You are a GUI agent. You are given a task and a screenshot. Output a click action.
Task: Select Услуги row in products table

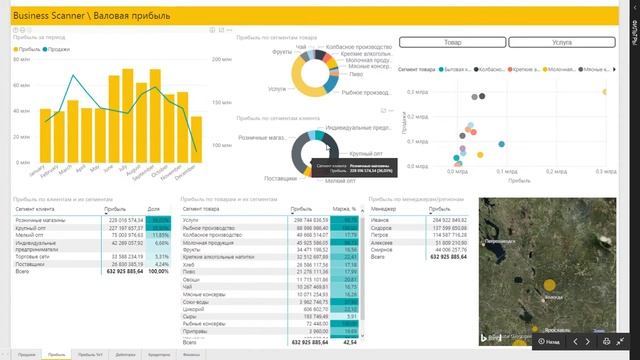pos(270,220)
